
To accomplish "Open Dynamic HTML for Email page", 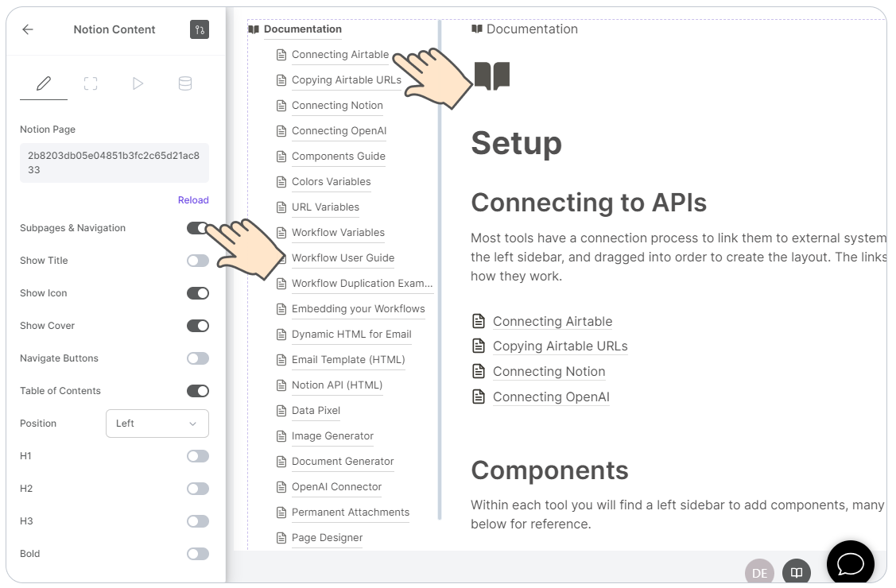I will [x=351, y=334].
